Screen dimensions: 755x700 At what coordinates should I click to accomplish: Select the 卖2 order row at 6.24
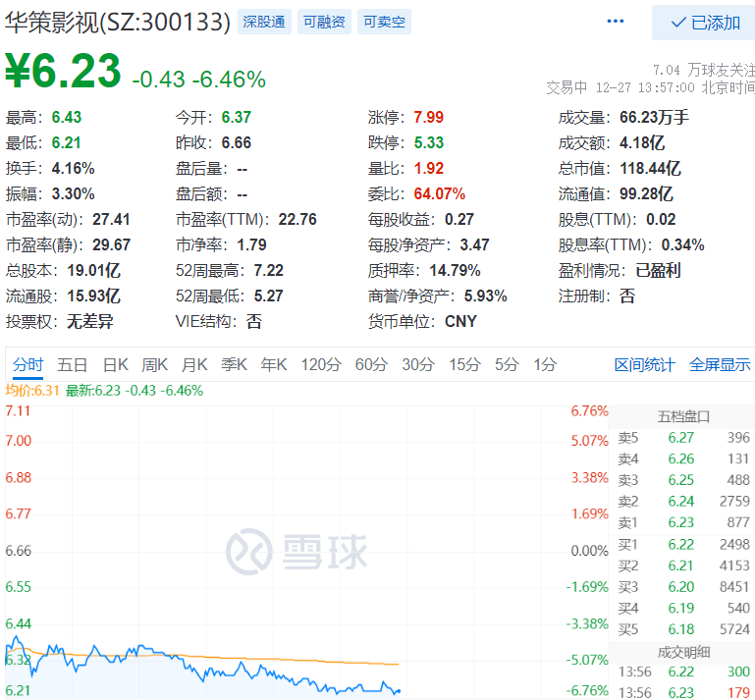[x=683, y=501]
